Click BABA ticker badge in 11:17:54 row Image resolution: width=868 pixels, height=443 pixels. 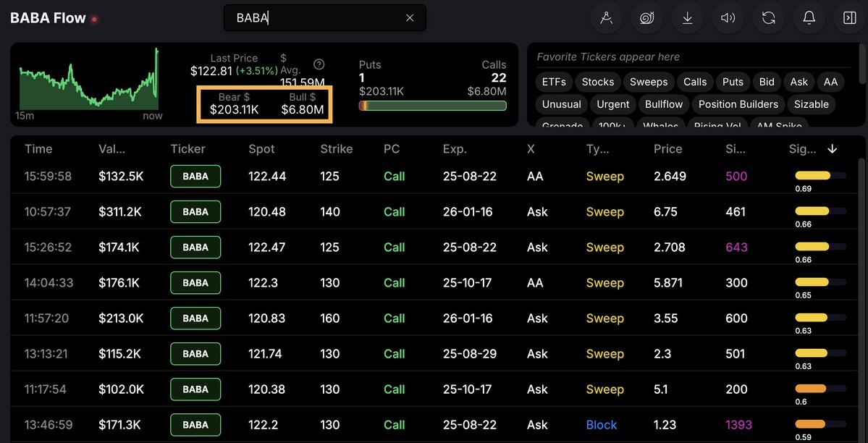point(195,389)
